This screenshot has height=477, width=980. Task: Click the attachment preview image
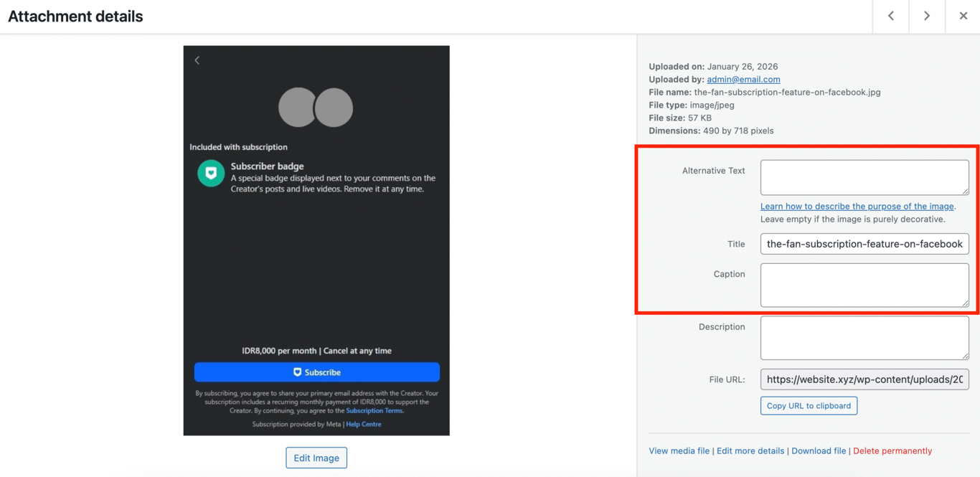[x=316, y=240]
